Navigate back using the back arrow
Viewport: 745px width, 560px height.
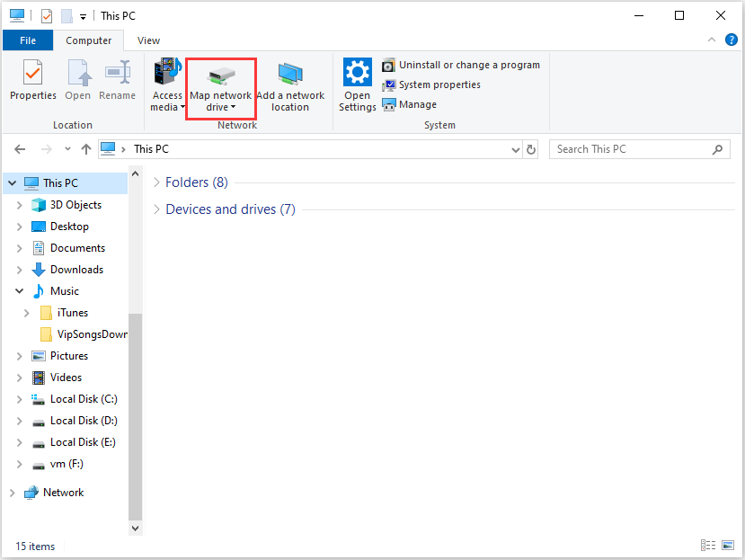tap(19, 149)
